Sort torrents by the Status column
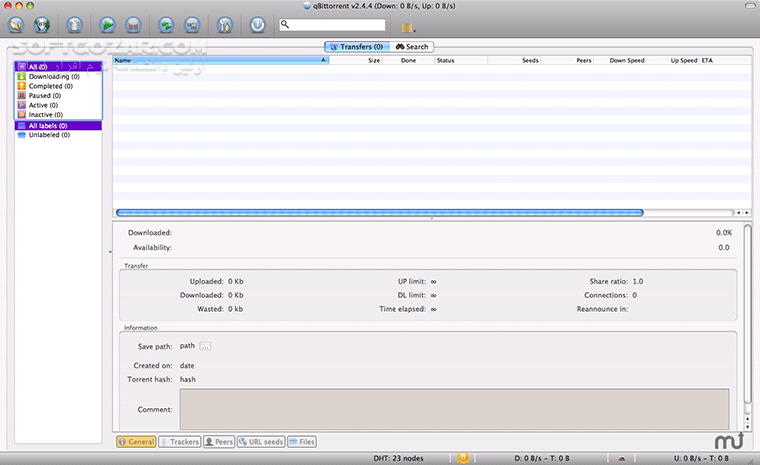 [x=461, y=60]
